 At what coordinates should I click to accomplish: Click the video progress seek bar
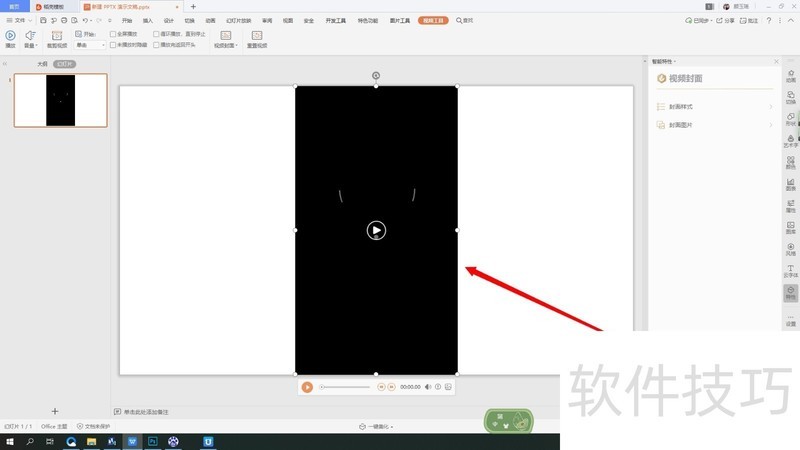(x=345, y=387)
